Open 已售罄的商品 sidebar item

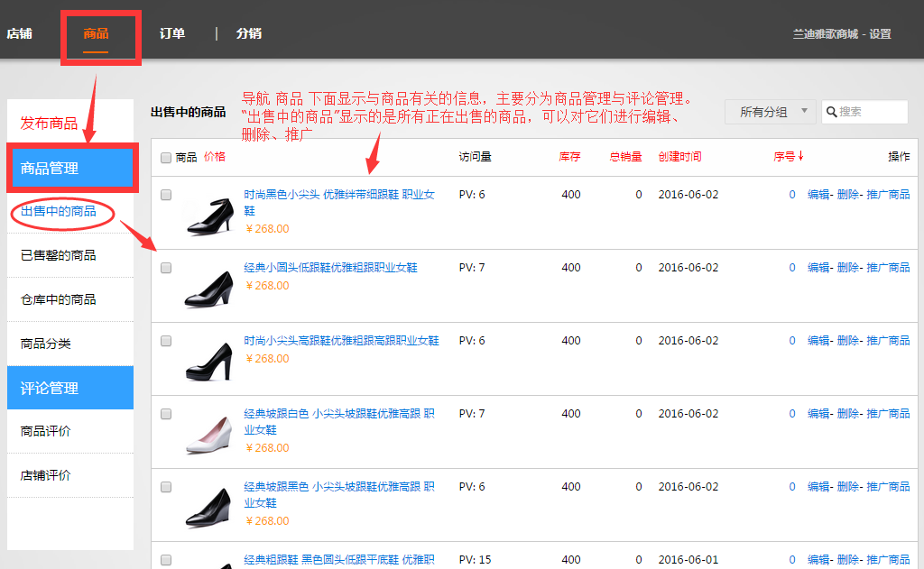click(59, 255)
